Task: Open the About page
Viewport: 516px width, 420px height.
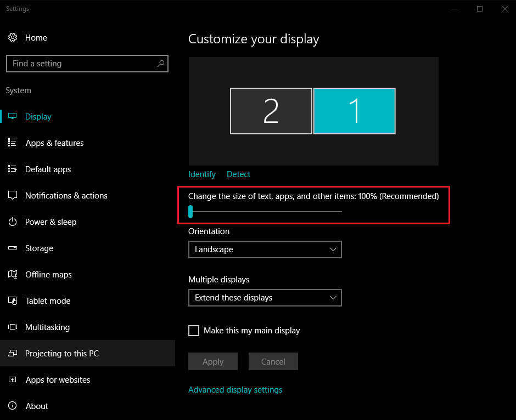Action: tap(87, 406)
